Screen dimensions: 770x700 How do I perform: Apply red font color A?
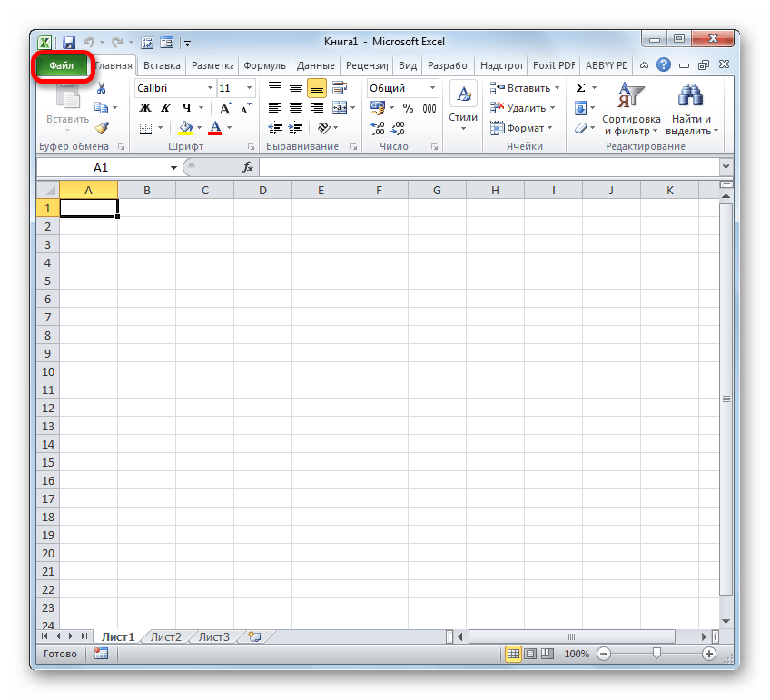(215, 128)
